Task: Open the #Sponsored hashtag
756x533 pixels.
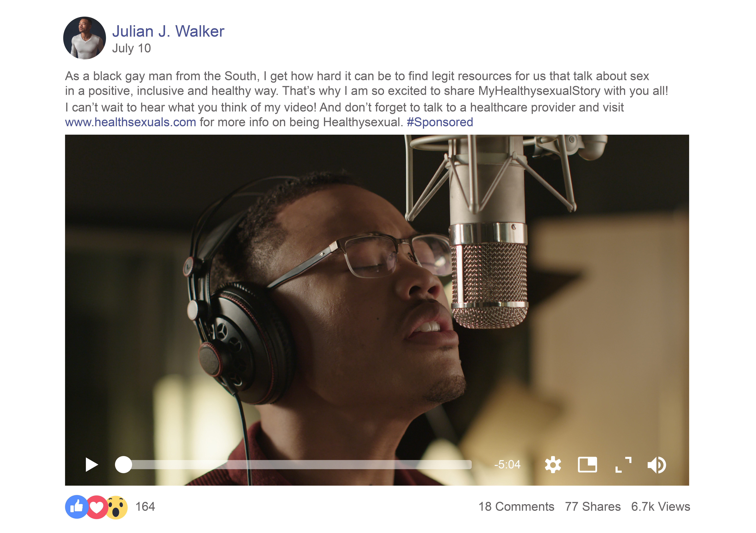Action: [440, 122]
